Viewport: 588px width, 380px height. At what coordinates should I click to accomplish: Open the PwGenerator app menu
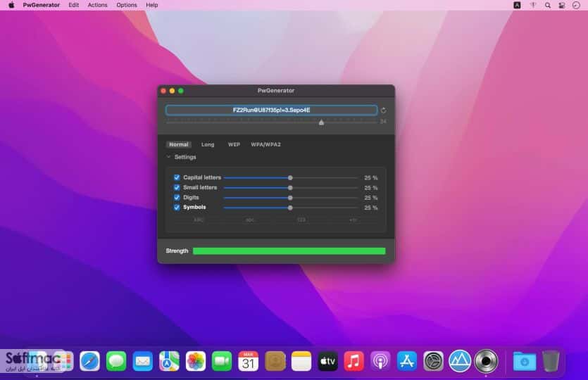click(42, 5)
